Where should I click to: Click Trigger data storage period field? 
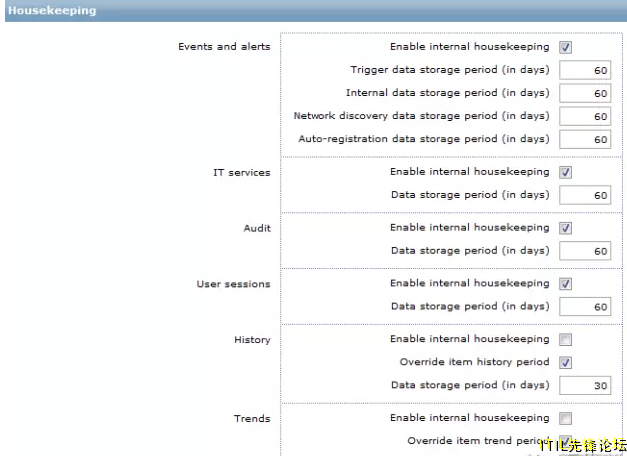pos(585,70)
